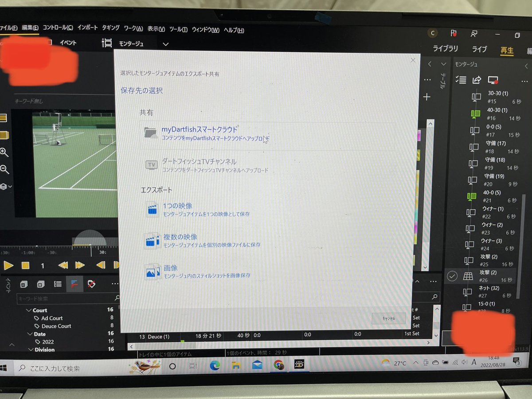The image size is (532, 399).
Task: Open the ヘルプ(H) menu
Action: 234,30
